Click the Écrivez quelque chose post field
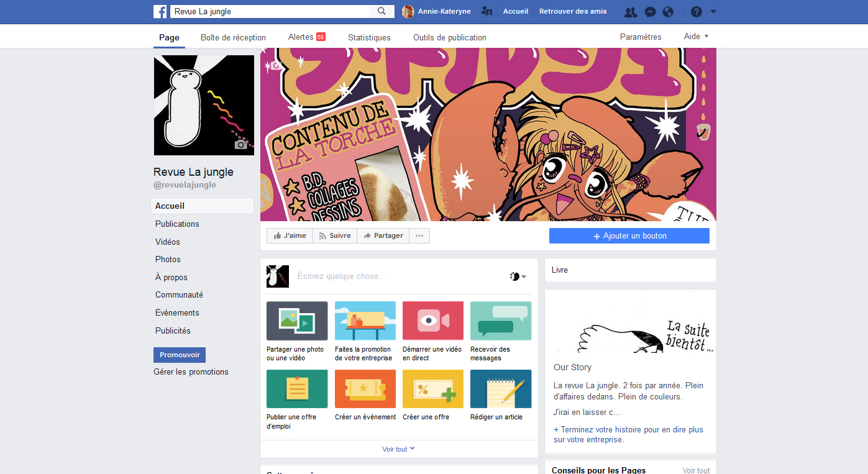The height and width of the screenshot is (474, 868). [398, 276]
